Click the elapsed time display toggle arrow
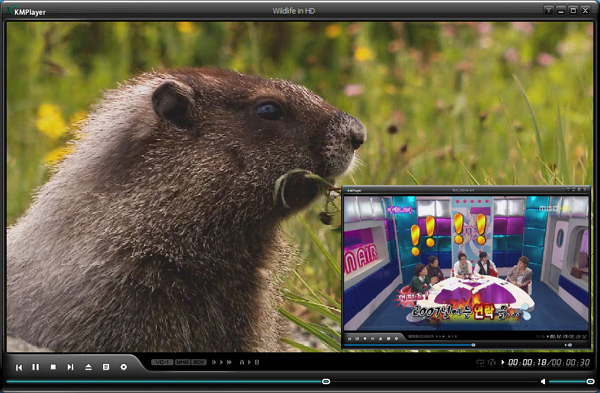The image size is (600, 393). click(x=503, y=362)
